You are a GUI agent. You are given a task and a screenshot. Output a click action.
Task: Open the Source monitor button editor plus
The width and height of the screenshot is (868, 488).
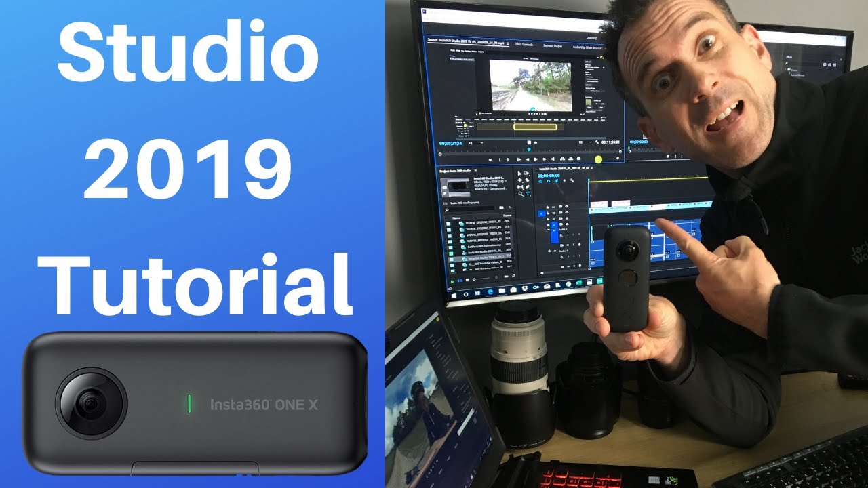[x=618, y=158]
